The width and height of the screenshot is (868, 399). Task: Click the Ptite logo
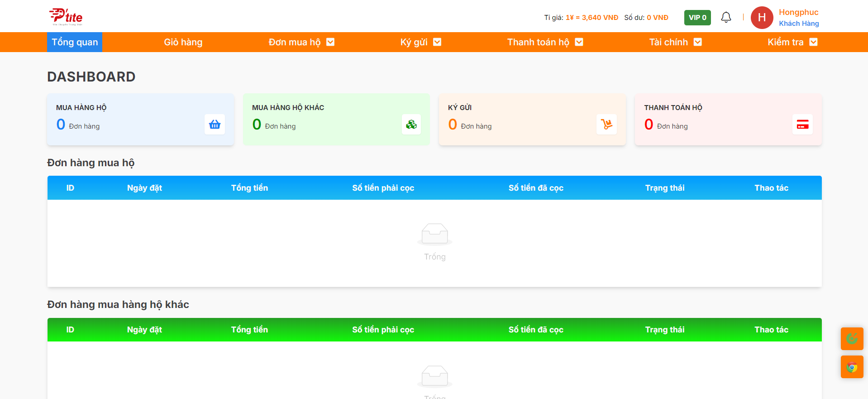pyautogui.click(x=66, y=17)
